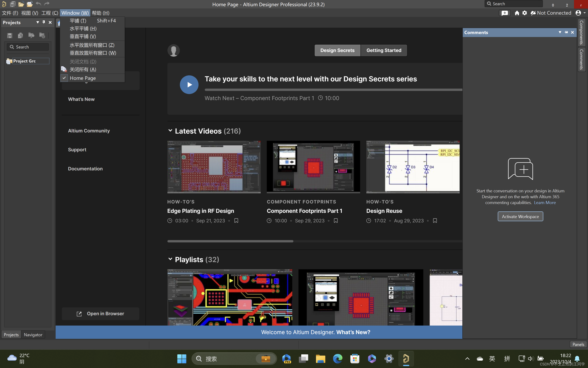
Task: Pin the Comments panel with its pushpin icon
Action: tap(566, 32)
